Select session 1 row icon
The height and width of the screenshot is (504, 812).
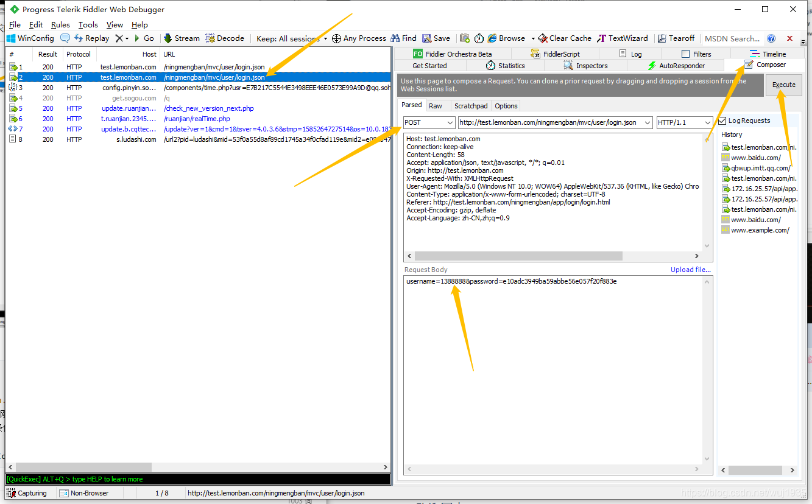tap(13, 67)
